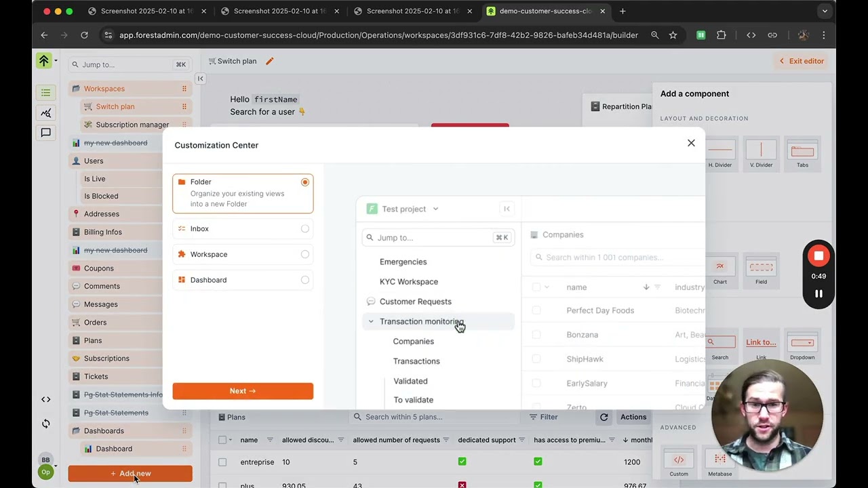868x488 pixels.
Task: Open filter on allowed number of requests
Action: pos(446,441)
